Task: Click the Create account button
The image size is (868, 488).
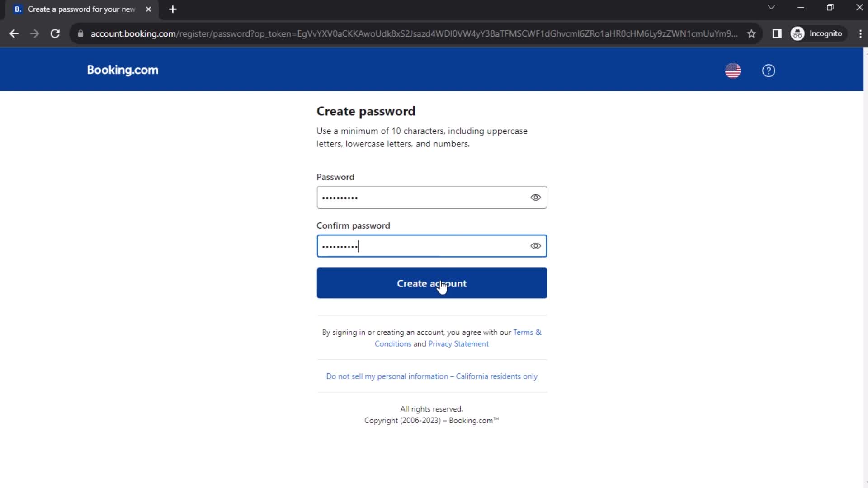Action: pyautogui.click(x=432, y=283)
